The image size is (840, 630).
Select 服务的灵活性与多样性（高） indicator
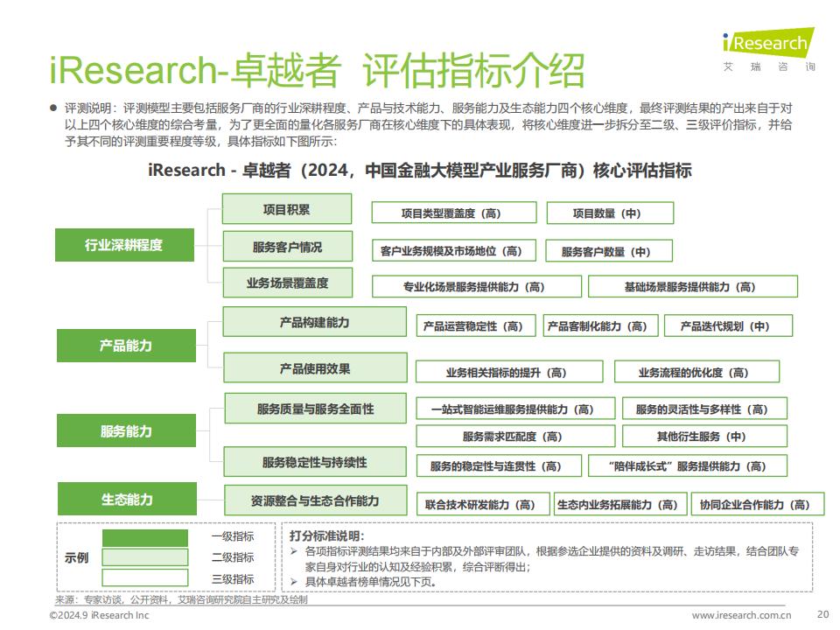[705, 409]
